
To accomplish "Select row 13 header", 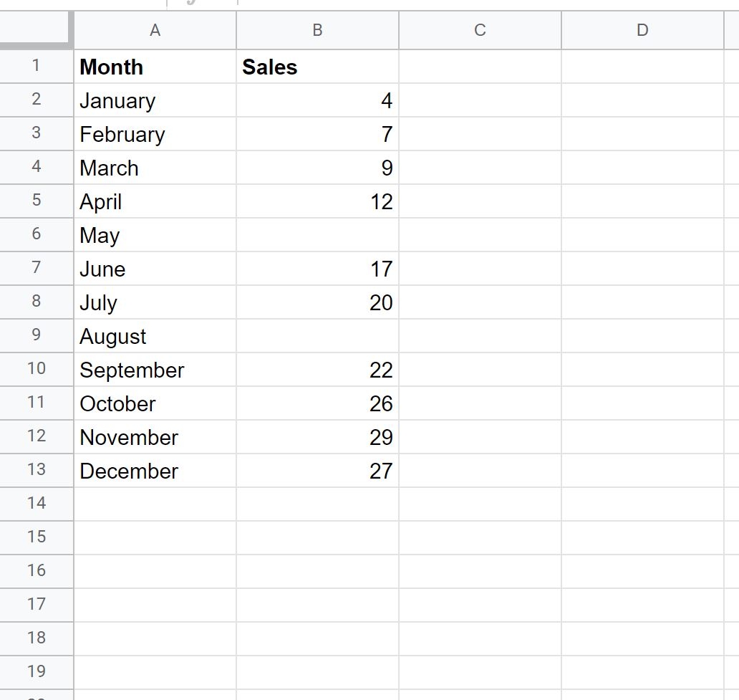I will pyautogui.click(x=36, y=471).
